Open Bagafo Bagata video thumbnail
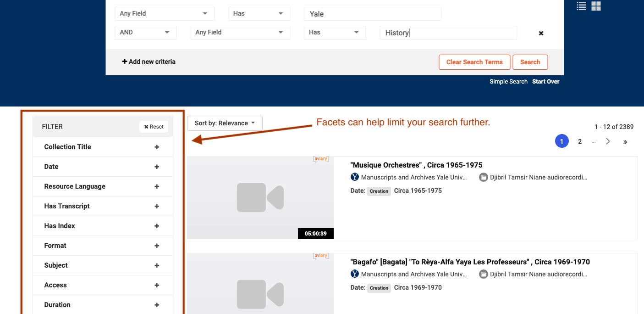This screenshot has height=314, width=644. click(260, 284)
